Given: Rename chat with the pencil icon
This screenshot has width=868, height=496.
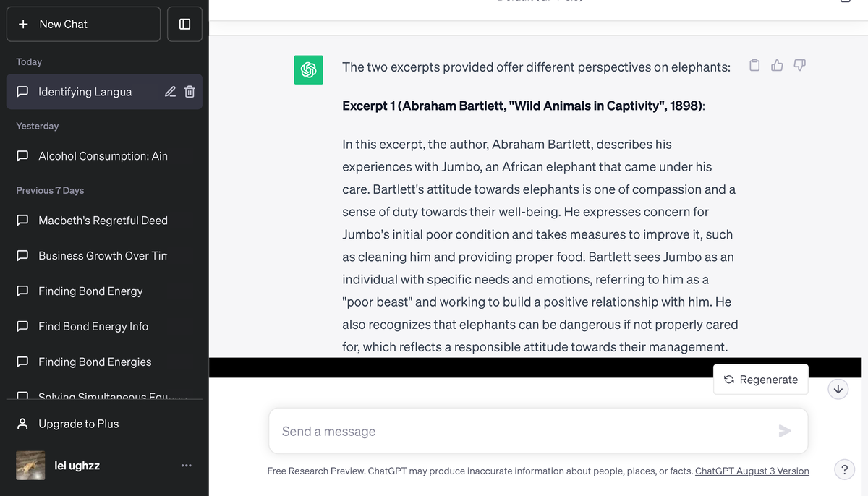Looking at the screenshot, I should (x=170, y=92).
